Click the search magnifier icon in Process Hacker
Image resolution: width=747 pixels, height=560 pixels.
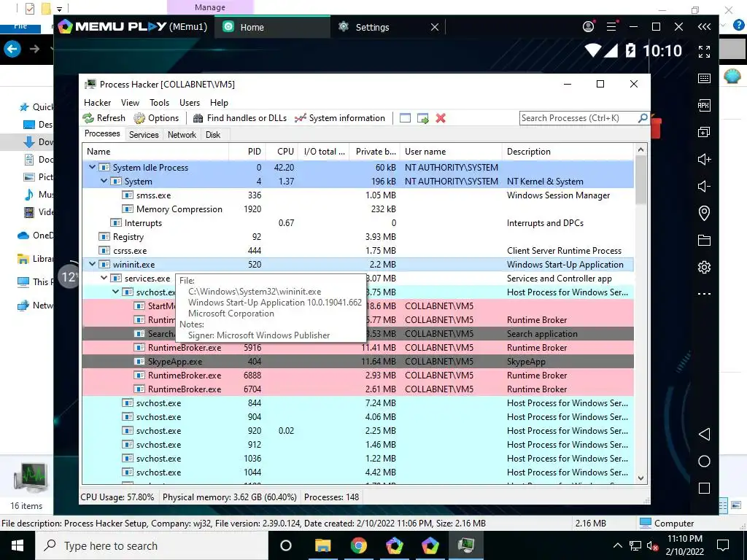tap(643, 117)
